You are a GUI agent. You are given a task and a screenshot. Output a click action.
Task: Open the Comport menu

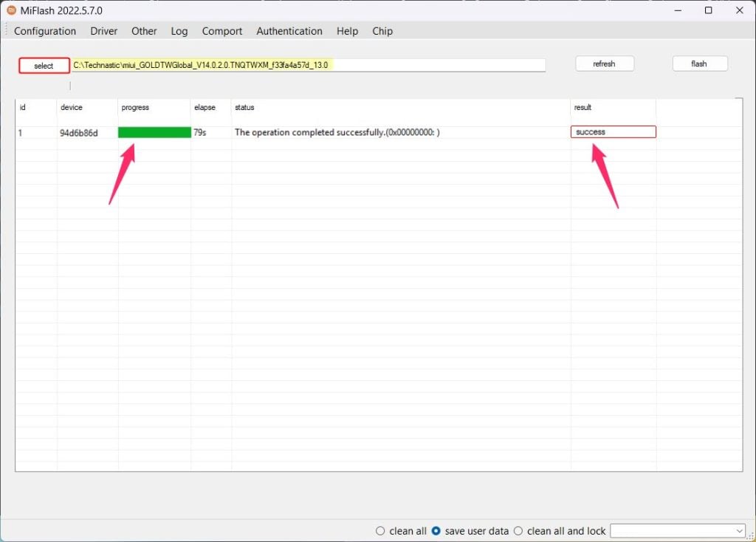tap(221, 31)
